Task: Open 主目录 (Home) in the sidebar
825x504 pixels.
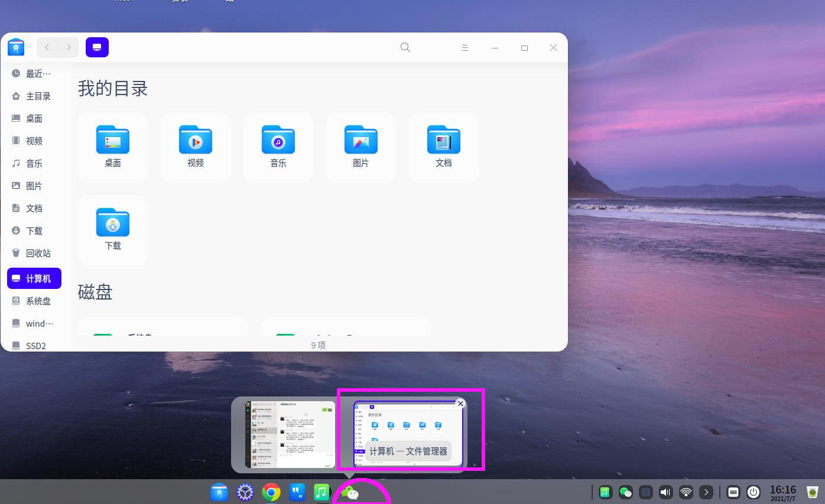Action: pyautogui.click(x=34, y=96)
